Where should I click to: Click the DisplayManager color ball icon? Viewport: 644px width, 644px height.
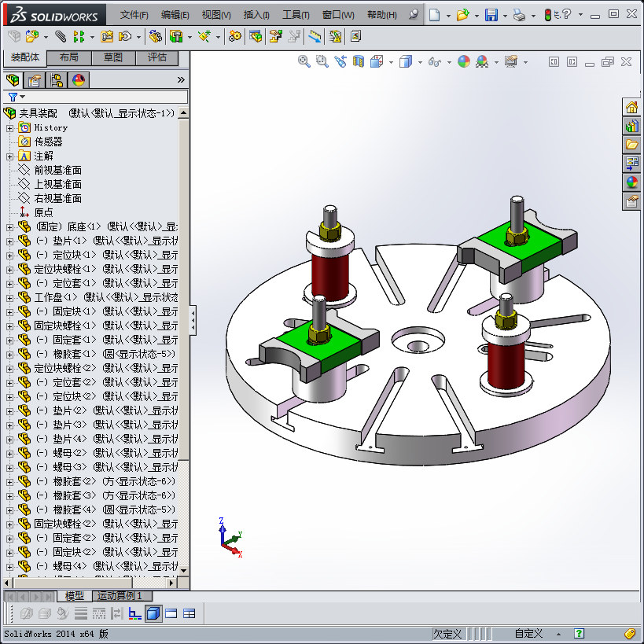79,80
